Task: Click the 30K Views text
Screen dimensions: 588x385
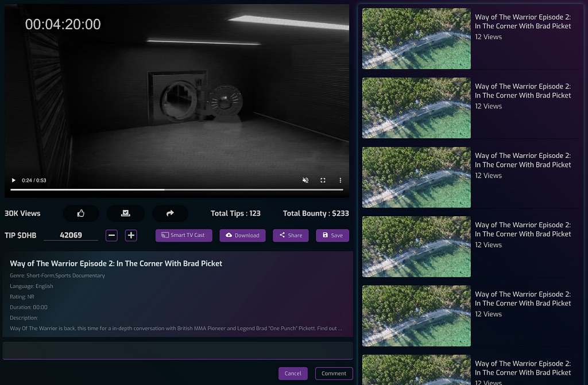Action: point(22,213)
